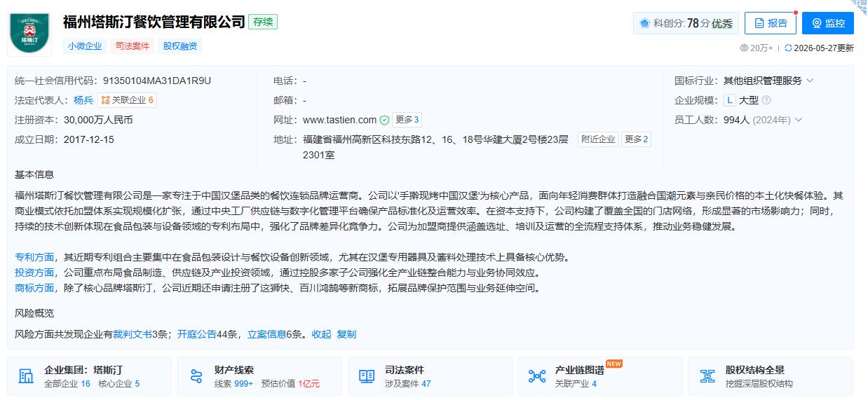
Task: Click the 基本信息 heading
Action: pos(34,174)
